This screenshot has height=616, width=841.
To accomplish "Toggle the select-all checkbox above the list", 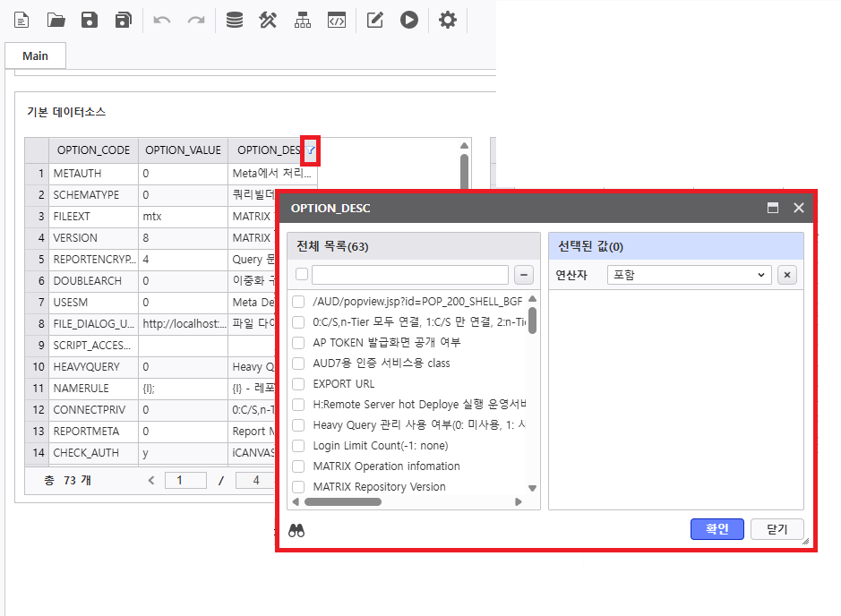I will point(302,275).
